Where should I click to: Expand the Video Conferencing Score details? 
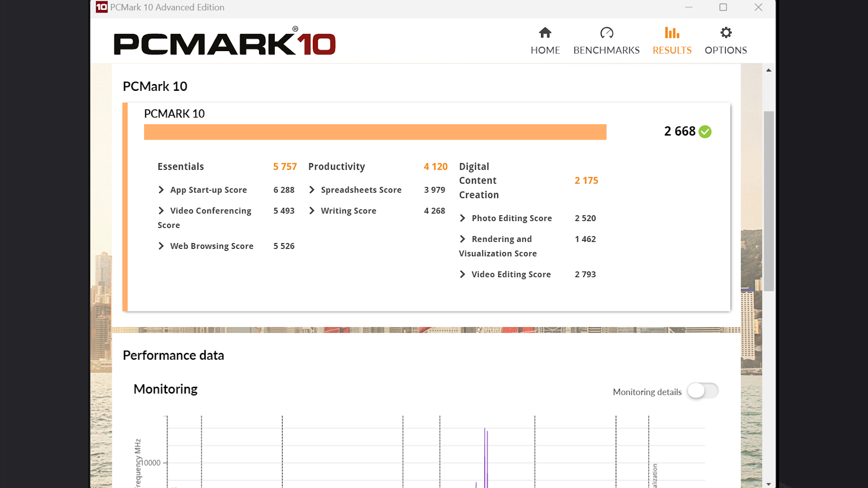tap(161, 211)
